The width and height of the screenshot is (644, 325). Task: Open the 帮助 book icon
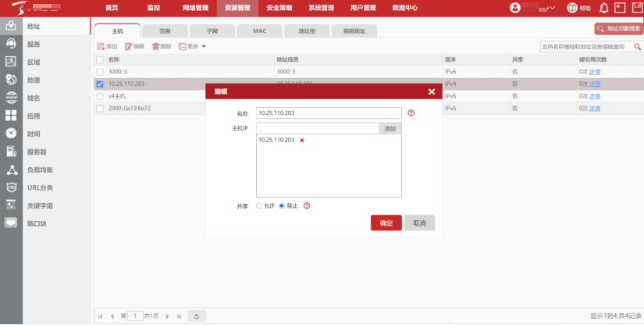(x=572, y=8)
